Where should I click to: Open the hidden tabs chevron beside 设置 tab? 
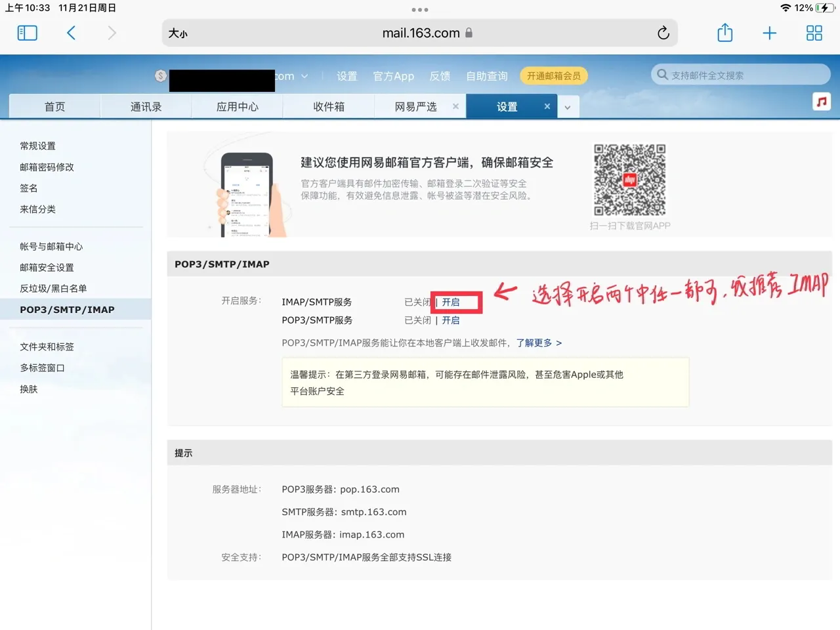tap(568, 106)
